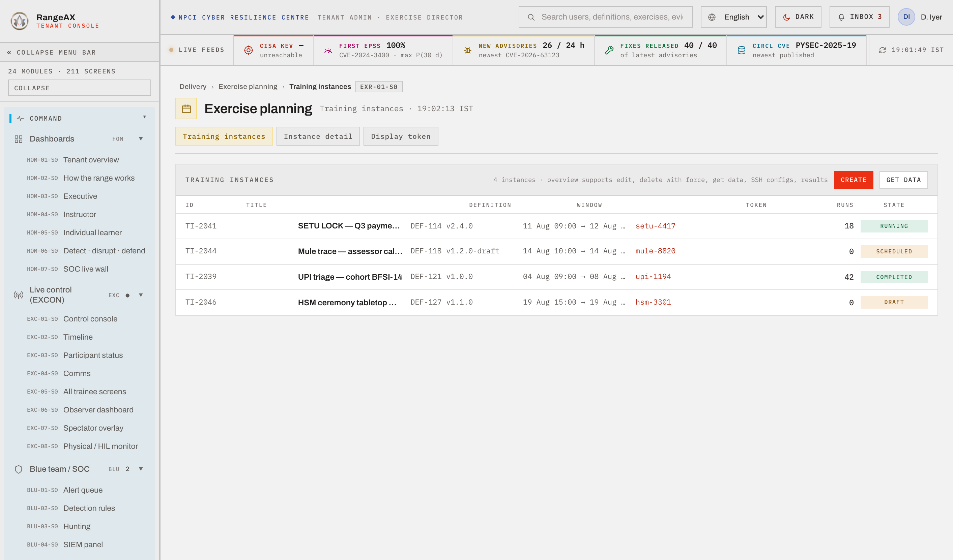Collapse the Live control (EXCON) arrow

[x=141, y=295]
